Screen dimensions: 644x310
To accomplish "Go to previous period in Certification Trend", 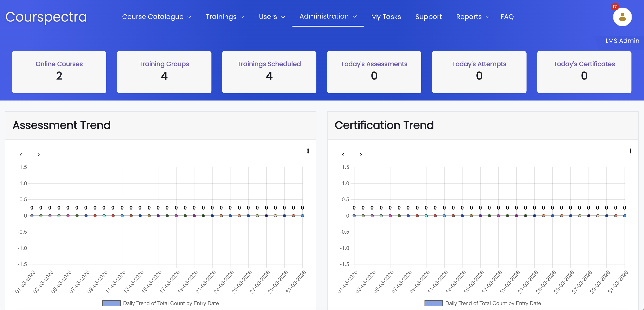I will click(x=343, y=155).
